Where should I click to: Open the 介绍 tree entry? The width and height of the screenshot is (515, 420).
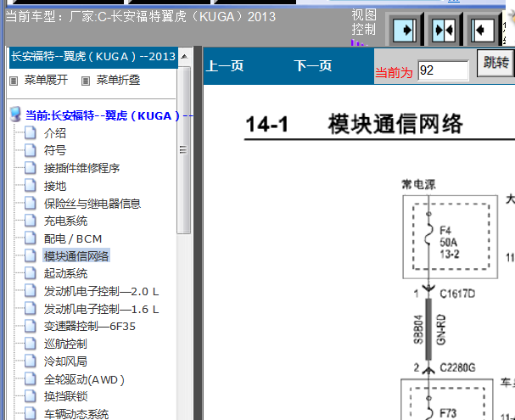tap(55, 133)
